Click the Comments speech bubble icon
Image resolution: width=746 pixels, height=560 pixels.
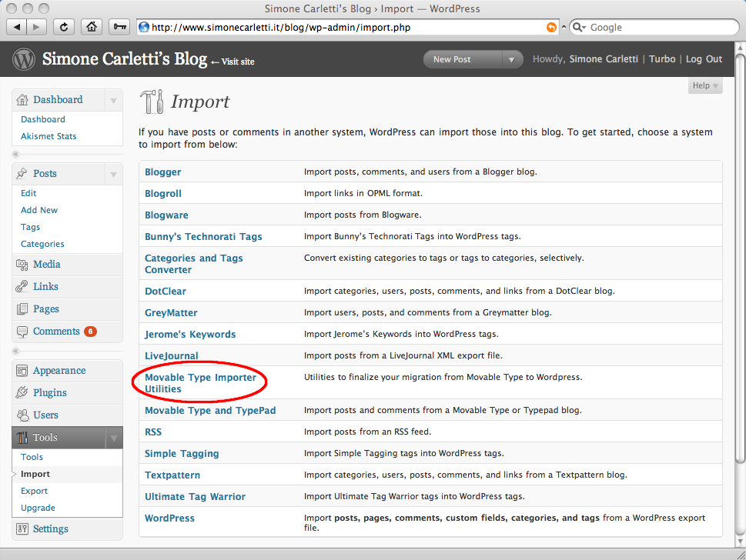tap(22, 330)
